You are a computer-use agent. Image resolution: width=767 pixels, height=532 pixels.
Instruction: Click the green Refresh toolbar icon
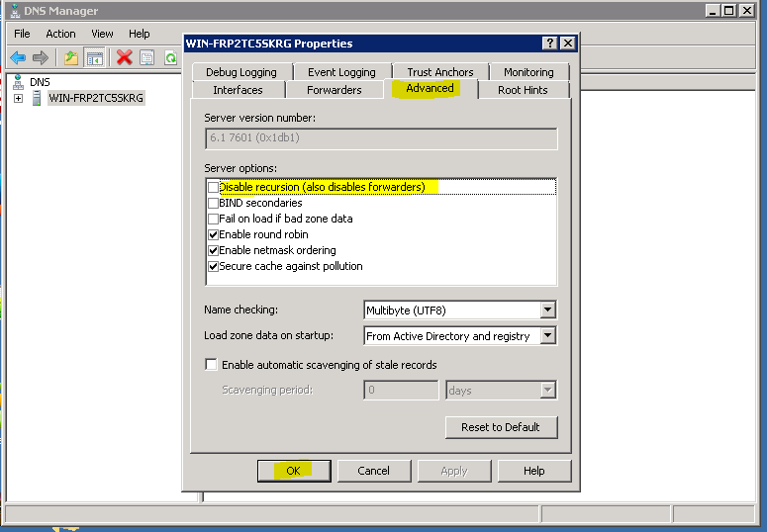170,57
